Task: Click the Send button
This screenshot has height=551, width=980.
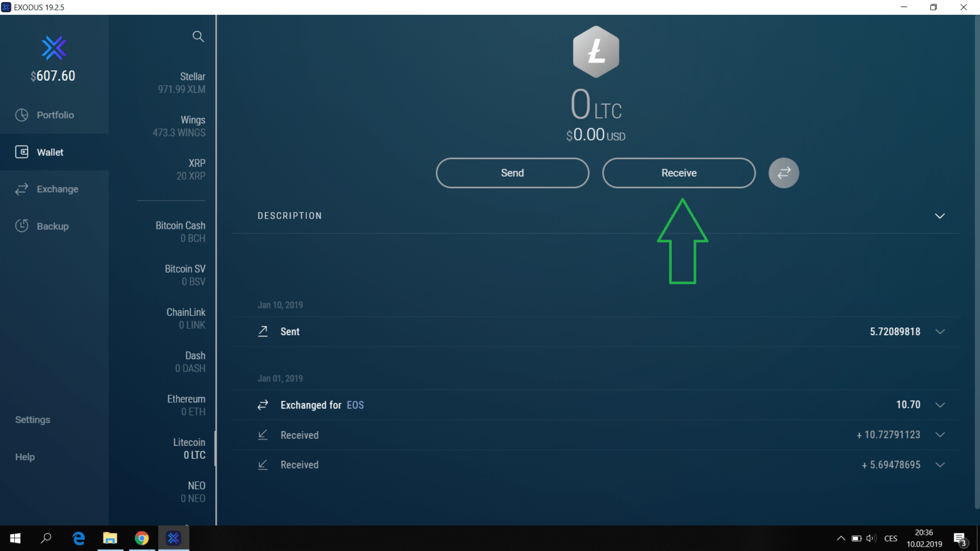Action: click(513, 173)
